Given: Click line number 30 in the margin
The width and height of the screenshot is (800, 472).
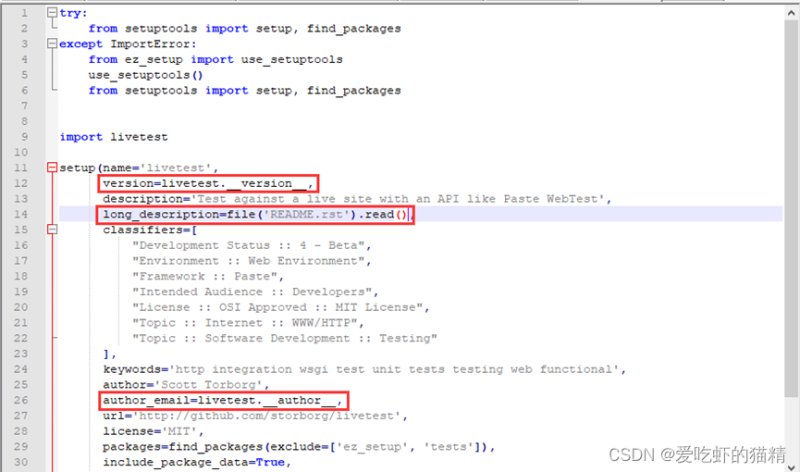Looking at the screenshot, I should (x=21, y=462).
